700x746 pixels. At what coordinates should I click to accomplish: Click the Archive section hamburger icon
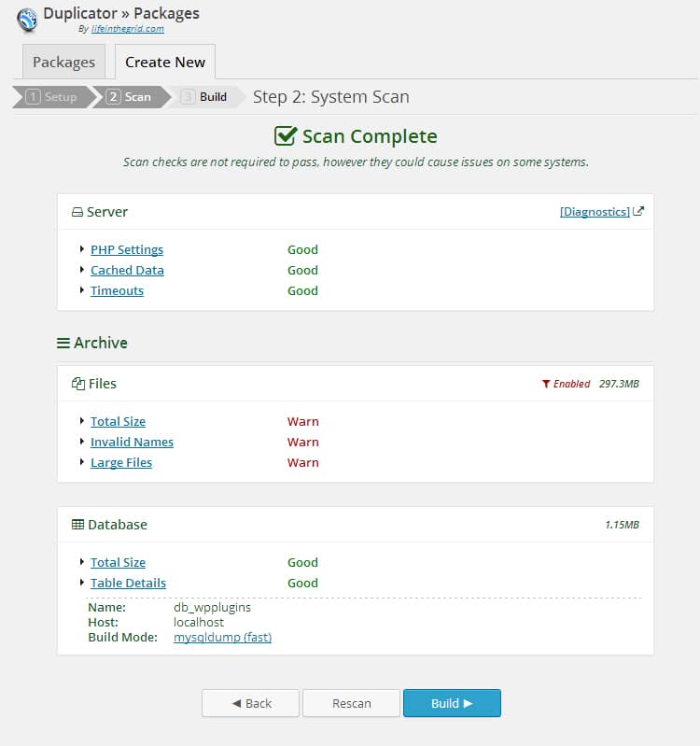(63, 343)
